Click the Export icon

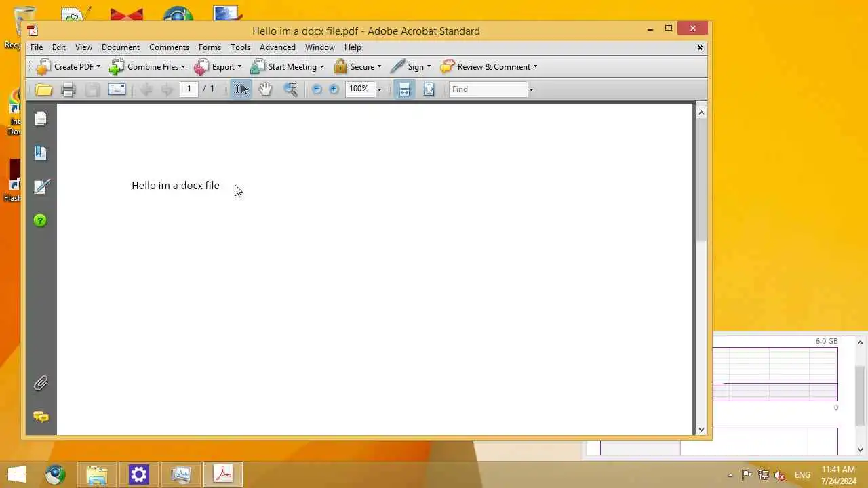(201, 66)
